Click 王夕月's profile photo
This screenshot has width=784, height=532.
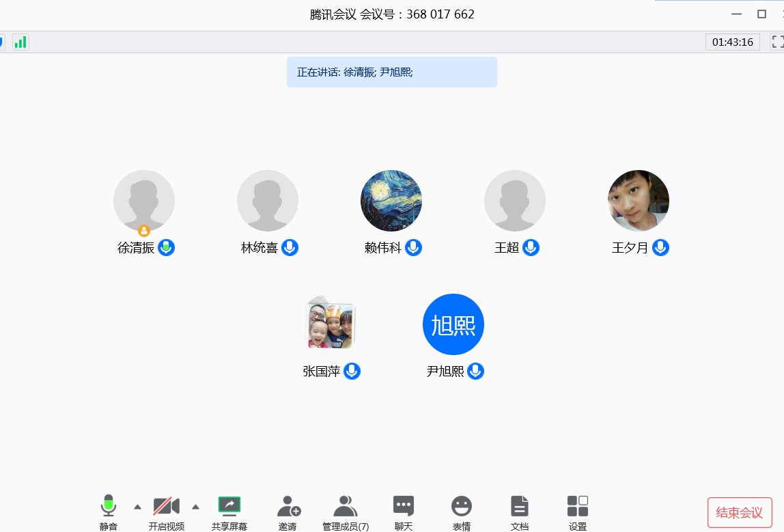click(x=639, y=201)
